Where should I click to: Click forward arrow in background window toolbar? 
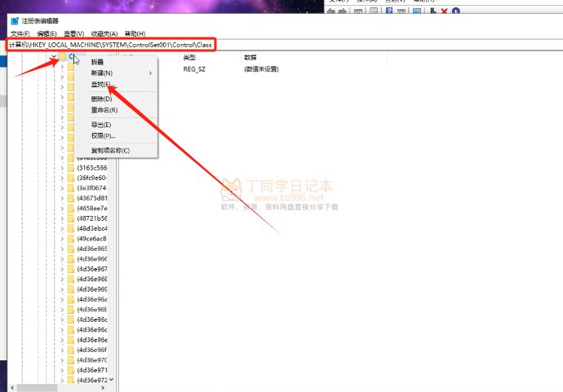tap(343, 11)
